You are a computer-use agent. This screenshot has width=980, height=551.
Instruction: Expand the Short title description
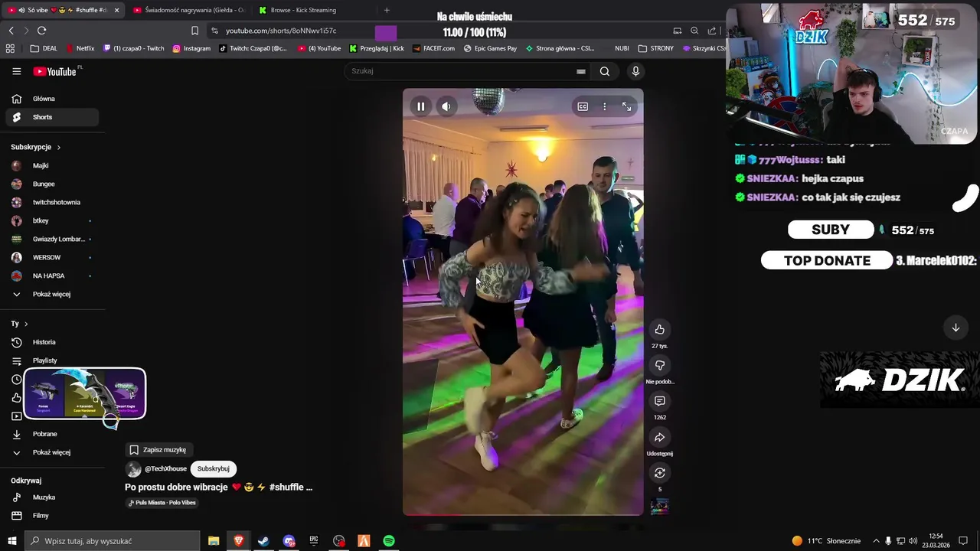coord(219,487)
